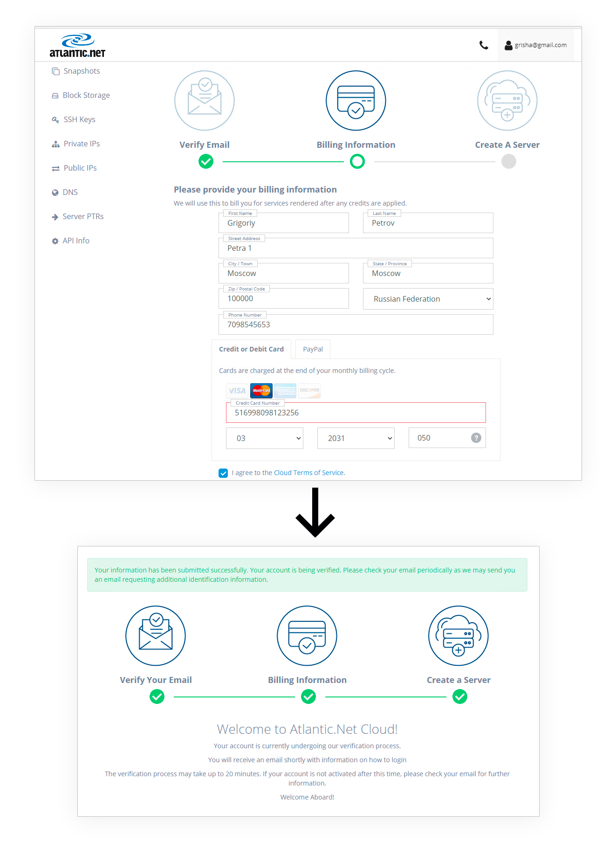
Task: Click the green check under Verify Email
Action: (206, 162)
